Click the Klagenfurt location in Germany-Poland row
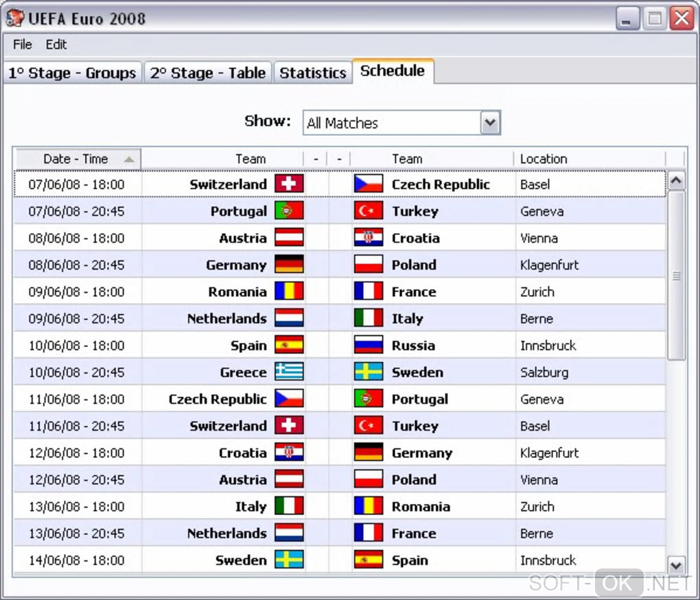 coord(549,265)
